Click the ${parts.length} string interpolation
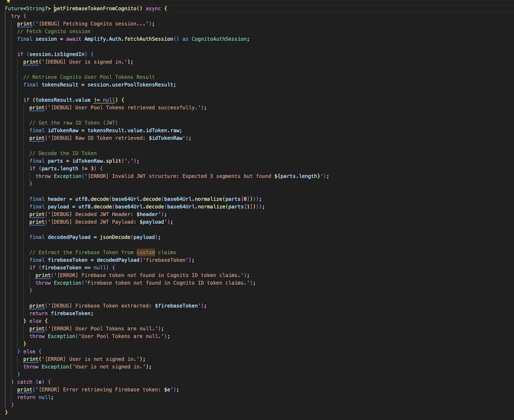 pos(297,176)
